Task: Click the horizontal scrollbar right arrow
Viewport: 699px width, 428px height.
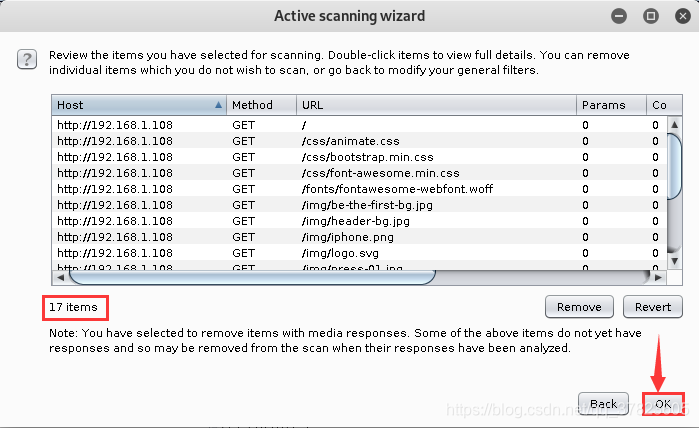Action: coord(658,277)
